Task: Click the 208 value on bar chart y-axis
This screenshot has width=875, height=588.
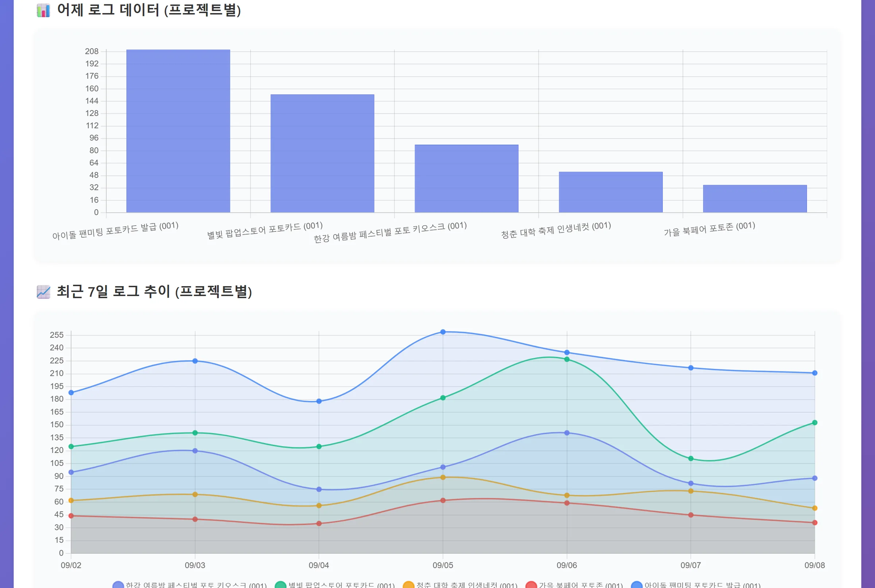Action: 92,51
